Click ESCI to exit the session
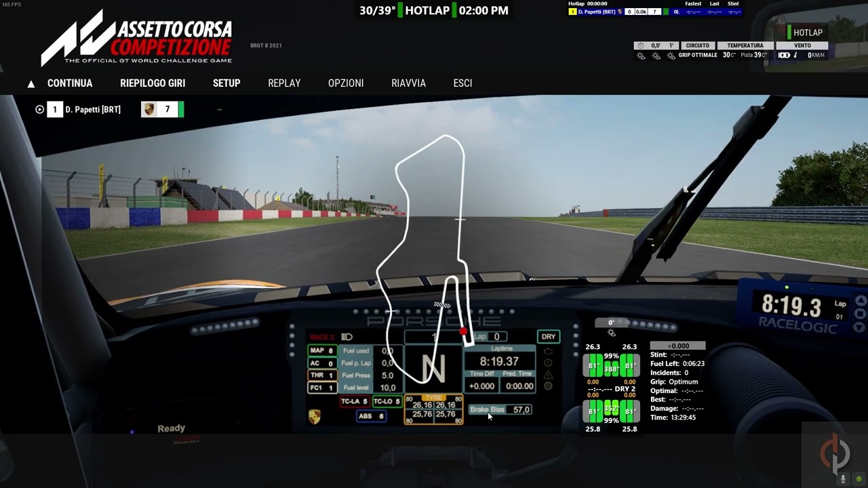 [x=462, y=83]
